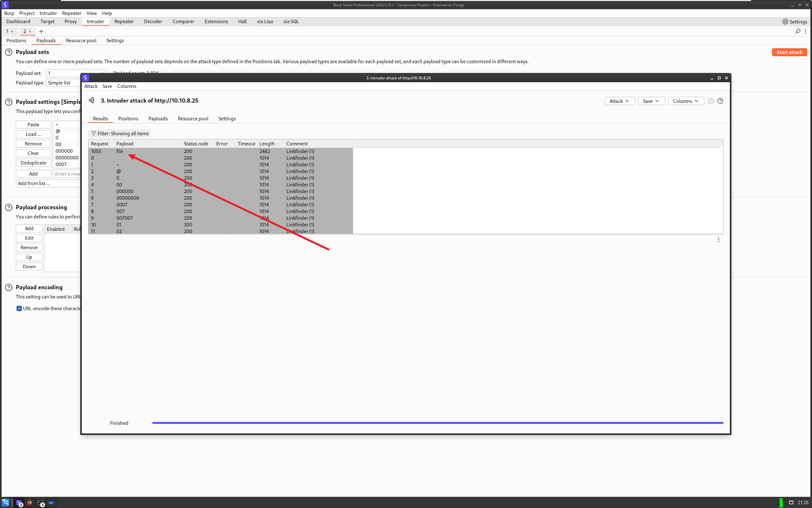The width and height of the screenshot is (812, 508).
Task: Open help for Payload settings
Action: click(9, 102)
